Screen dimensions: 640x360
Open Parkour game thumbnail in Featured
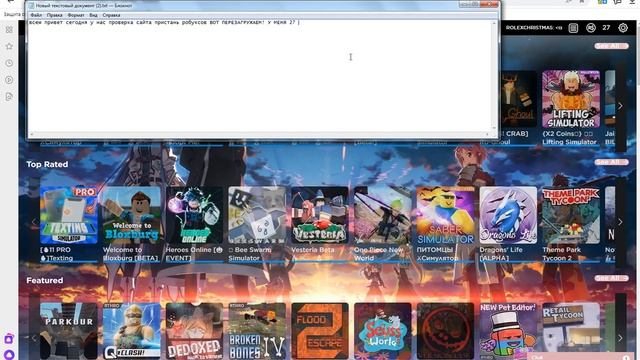tap(69, 331)
